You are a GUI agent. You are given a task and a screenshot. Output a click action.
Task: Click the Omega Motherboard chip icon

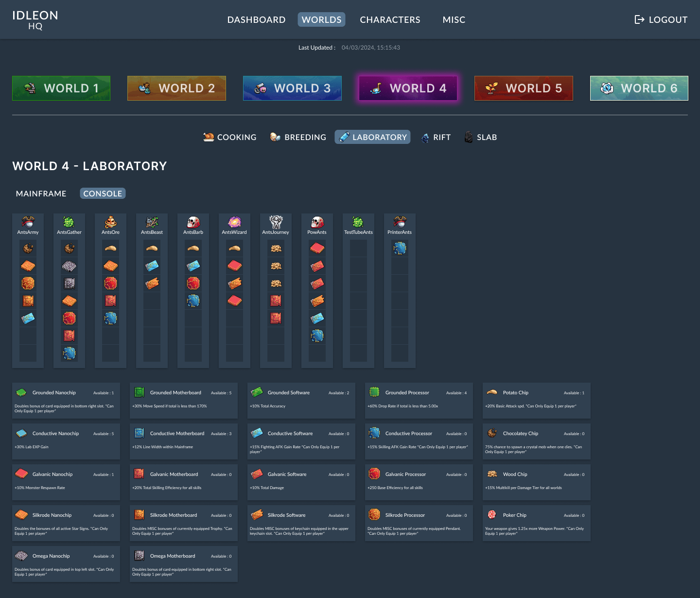point(139,556)
